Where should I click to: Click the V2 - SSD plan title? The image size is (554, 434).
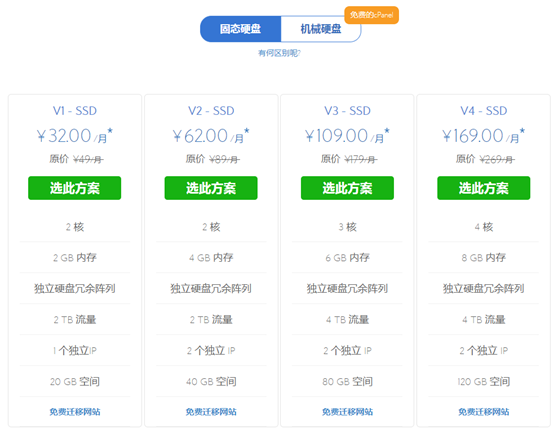pos(211,111)
